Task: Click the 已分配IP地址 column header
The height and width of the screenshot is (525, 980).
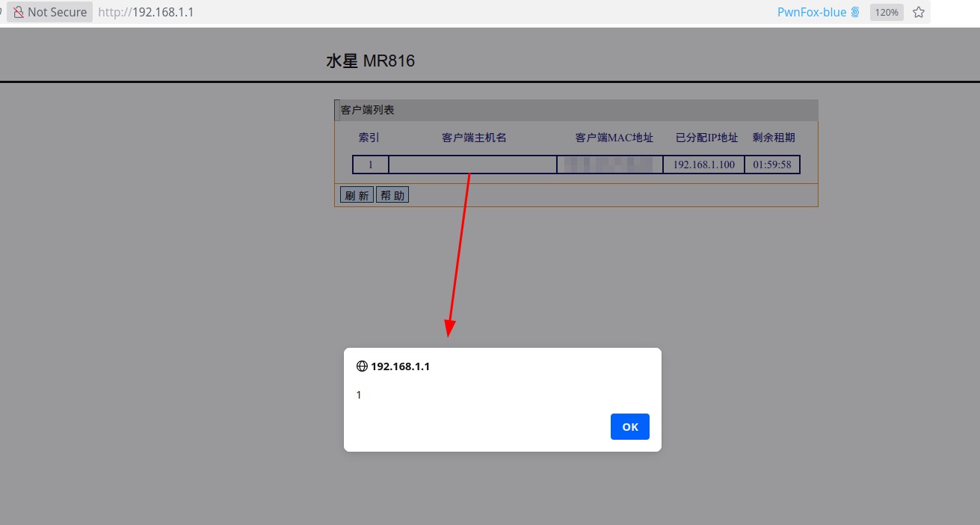Action: (706, 138)
